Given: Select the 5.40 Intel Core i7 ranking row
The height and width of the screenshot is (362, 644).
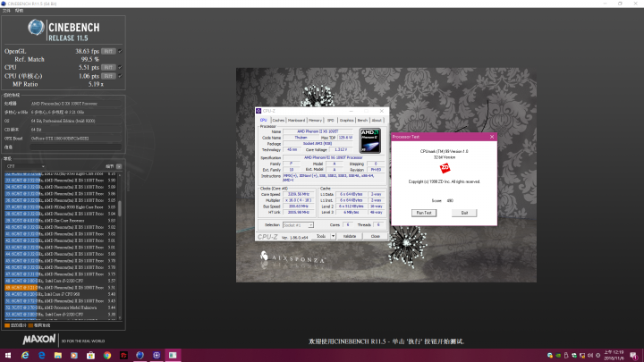Looking at the screenshot, I should click(x=61, y=294).
